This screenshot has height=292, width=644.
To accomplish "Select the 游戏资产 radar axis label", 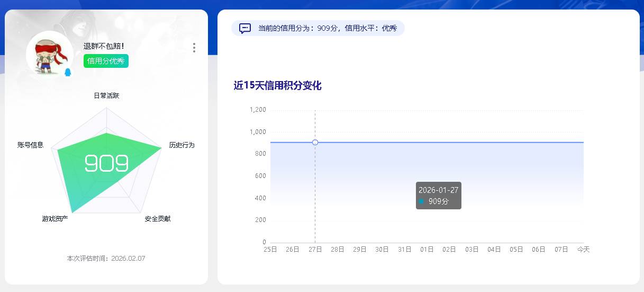I will pyautogui.click(x=56, y=219).
